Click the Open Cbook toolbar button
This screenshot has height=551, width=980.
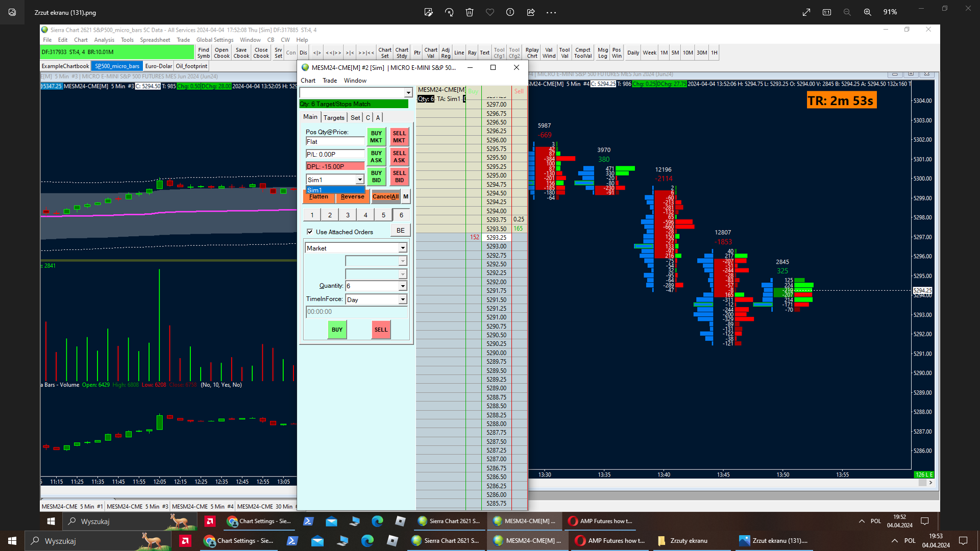pyautogui.click(x=222, y=53)
